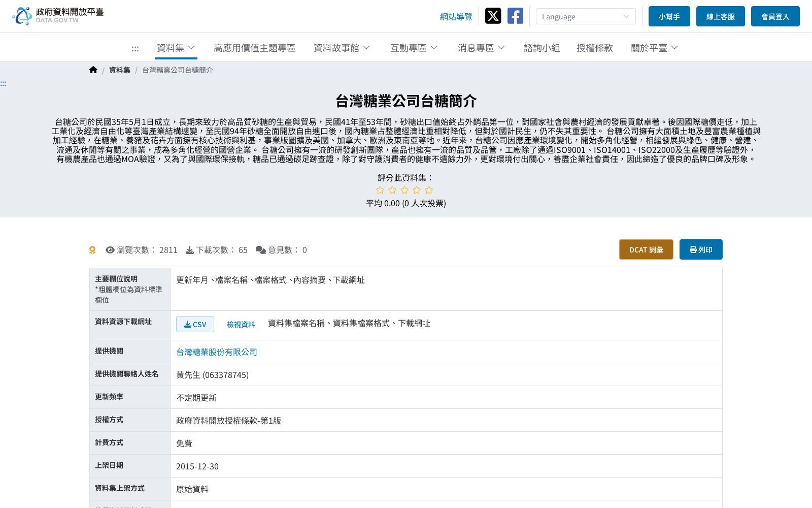Viewport: 812px width, 508px height.
Task: Click the value 政府資料開放授權條款-第1版
Action: (228, 421)
